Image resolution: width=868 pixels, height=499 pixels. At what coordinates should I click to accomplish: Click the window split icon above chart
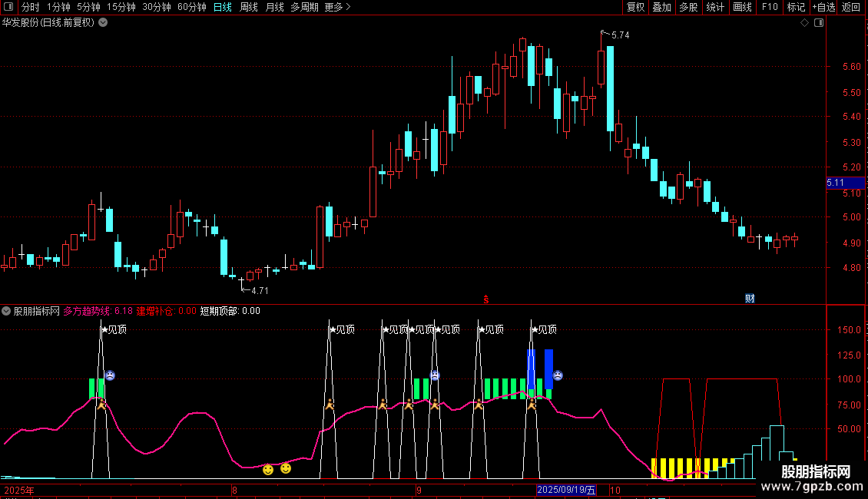pos(819,22)
